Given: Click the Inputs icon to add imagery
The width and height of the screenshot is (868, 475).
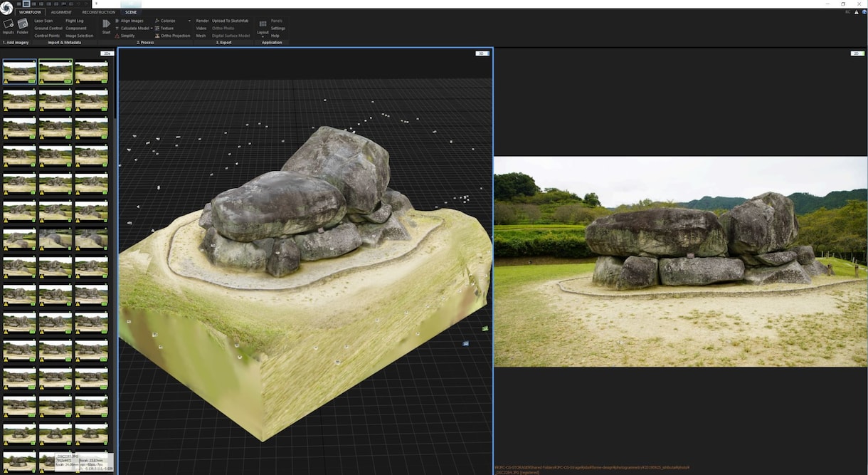Looking at the screenshot, I should click(9, 24).
